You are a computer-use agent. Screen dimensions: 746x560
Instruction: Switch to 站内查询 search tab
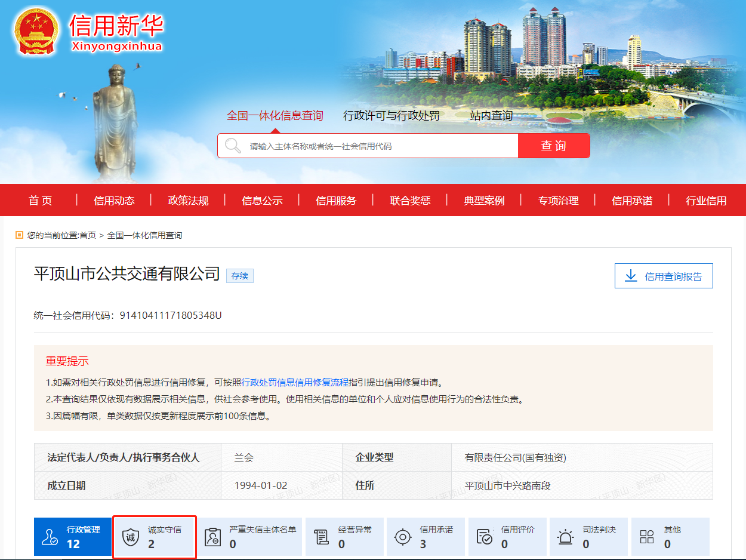click(491, 115)
